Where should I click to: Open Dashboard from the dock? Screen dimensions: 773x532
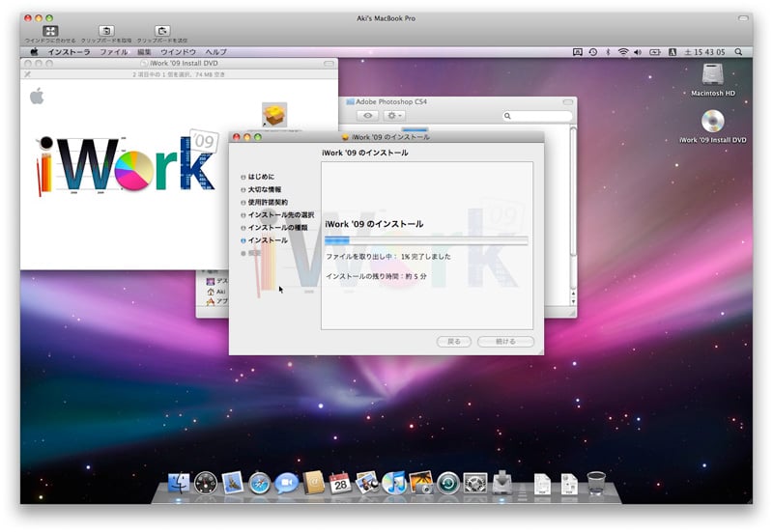(206, 483)
